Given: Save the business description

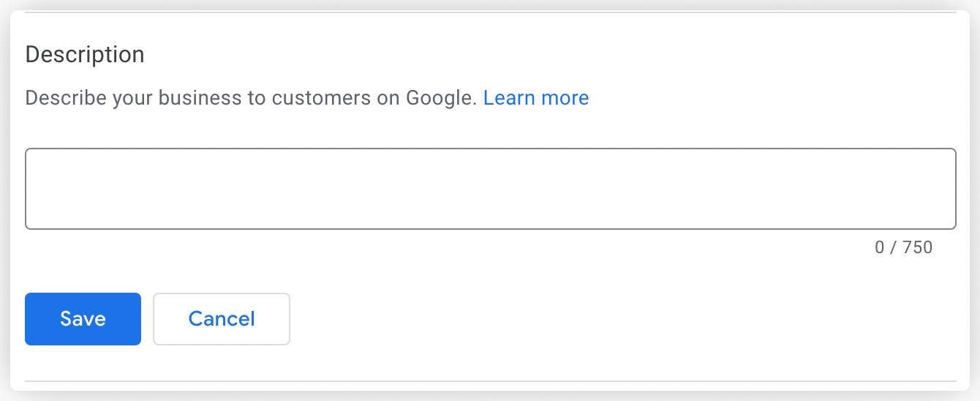Looking at the screenshot, I should 83,319.
